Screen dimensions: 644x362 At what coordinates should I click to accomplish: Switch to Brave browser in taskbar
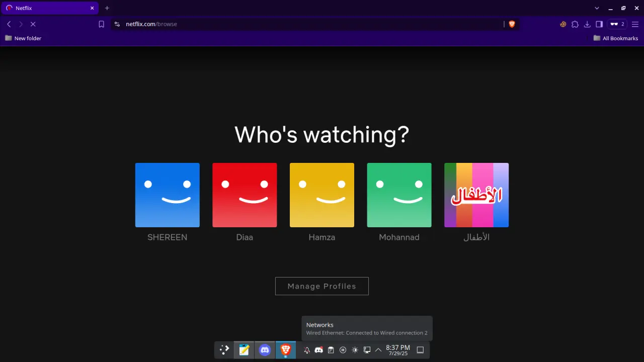285,350
